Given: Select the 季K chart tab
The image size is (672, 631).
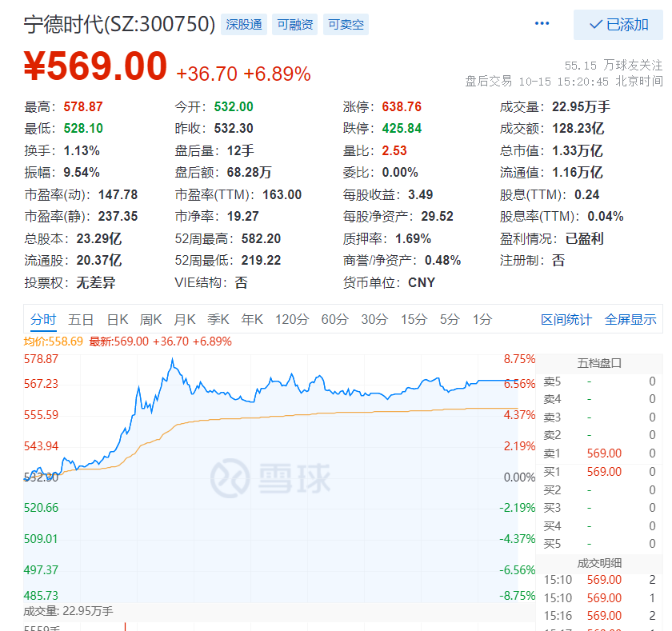Looking at the screenshot, I should click(x=218, y=319).
